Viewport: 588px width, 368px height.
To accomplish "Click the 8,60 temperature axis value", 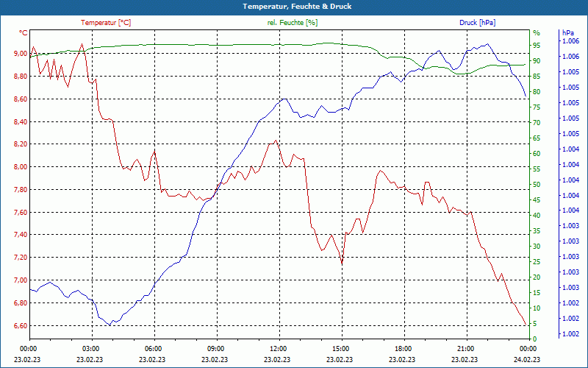I will tap(21, 99).
